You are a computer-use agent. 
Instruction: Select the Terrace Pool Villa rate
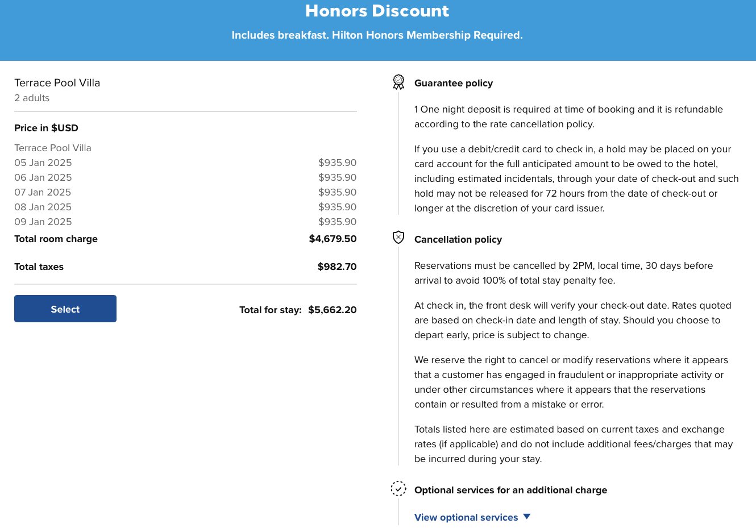(65, 309)
